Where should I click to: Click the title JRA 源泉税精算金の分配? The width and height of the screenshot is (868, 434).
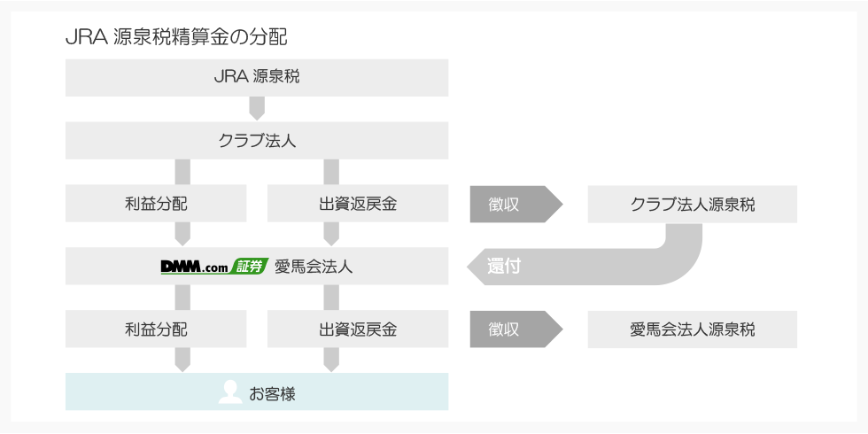[176, 39]
